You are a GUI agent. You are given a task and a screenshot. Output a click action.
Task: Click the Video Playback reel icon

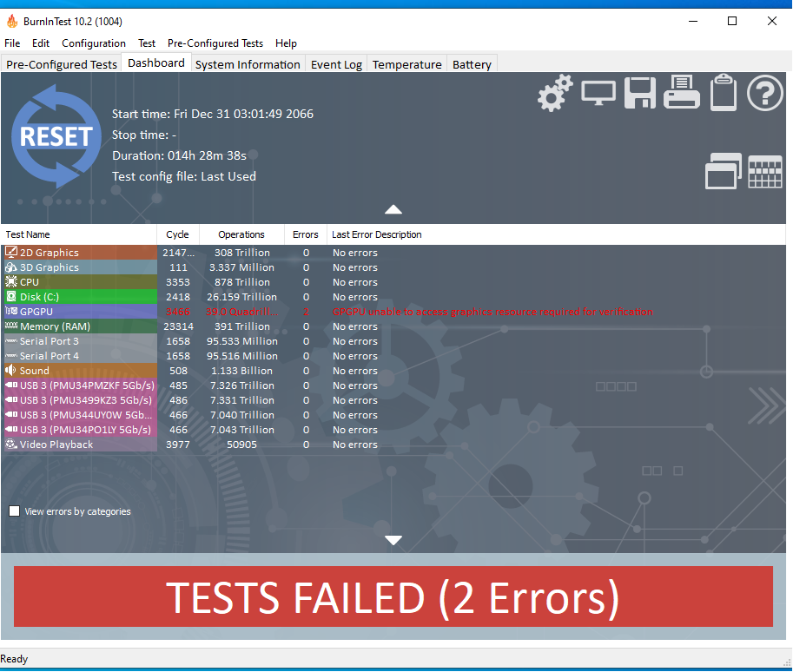pyautogui.click(x=11, y=444)
